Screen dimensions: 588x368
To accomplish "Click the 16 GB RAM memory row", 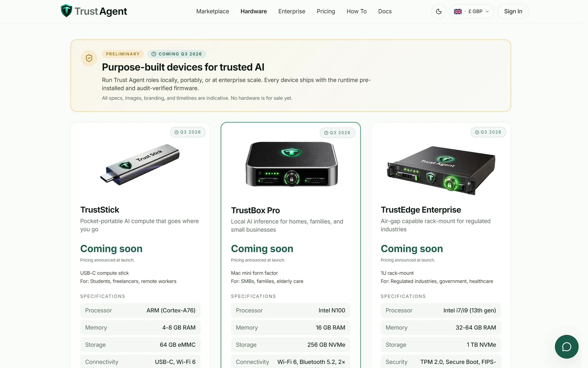I will 290,328.
